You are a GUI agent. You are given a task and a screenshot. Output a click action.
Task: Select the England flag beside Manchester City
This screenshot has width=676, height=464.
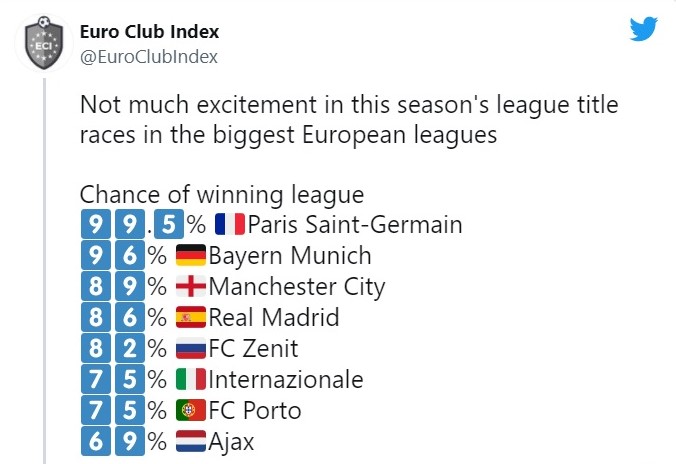click(x=191, y=286)
